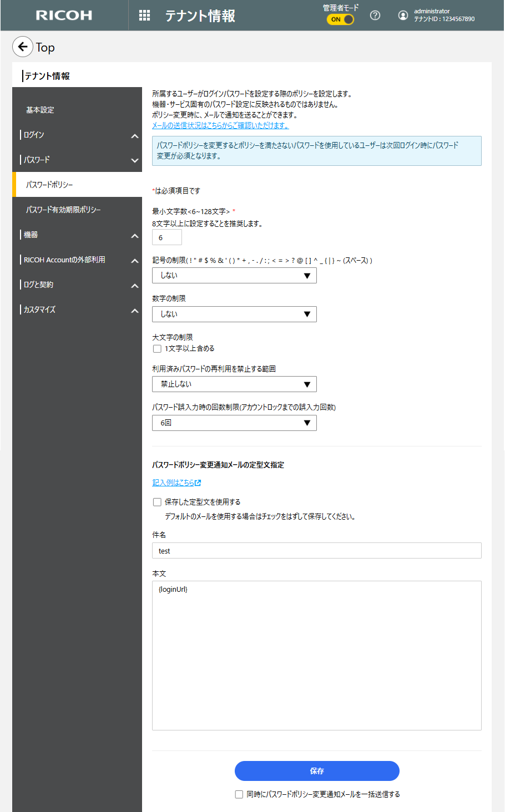The image size is (505, 812).
Task: Check 同時にパスワードポリシー変更通知メールを一括送信する
Action: pyautogui.click(x=239, y=794)
